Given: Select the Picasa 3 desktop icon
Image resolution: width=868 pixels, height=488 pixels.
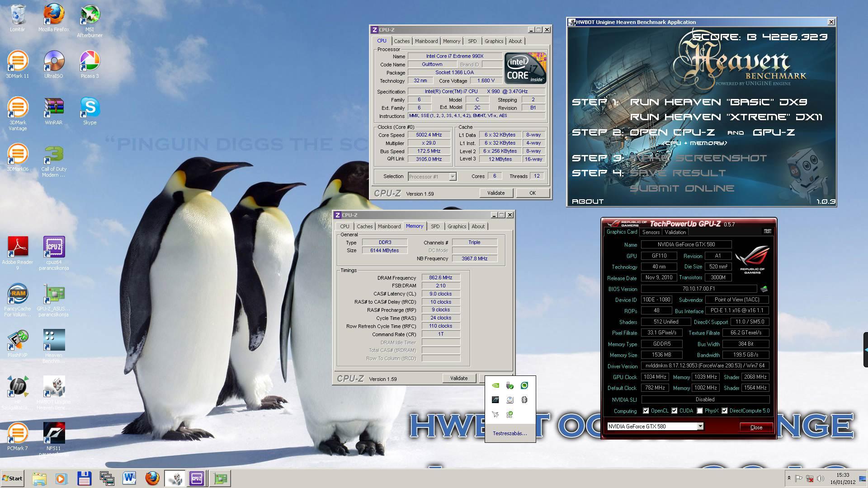Looking at the screenshot, I should (90, 65).
